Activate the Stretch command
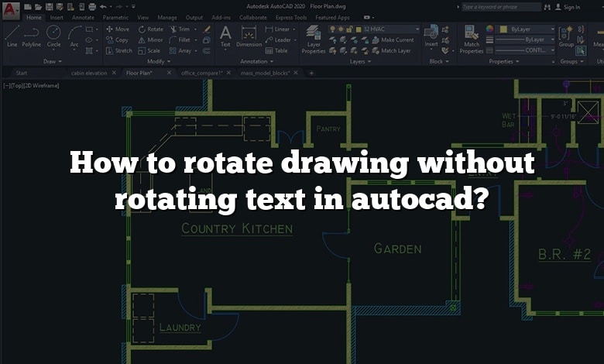604x364 pixels. (119, 51)
